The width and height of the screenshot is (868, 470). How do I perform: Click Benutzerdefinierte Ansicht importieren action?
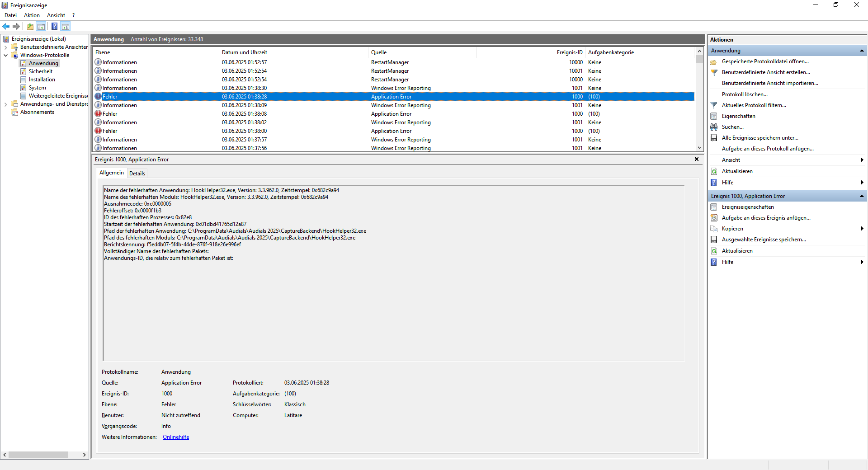(x=770, y=83)
